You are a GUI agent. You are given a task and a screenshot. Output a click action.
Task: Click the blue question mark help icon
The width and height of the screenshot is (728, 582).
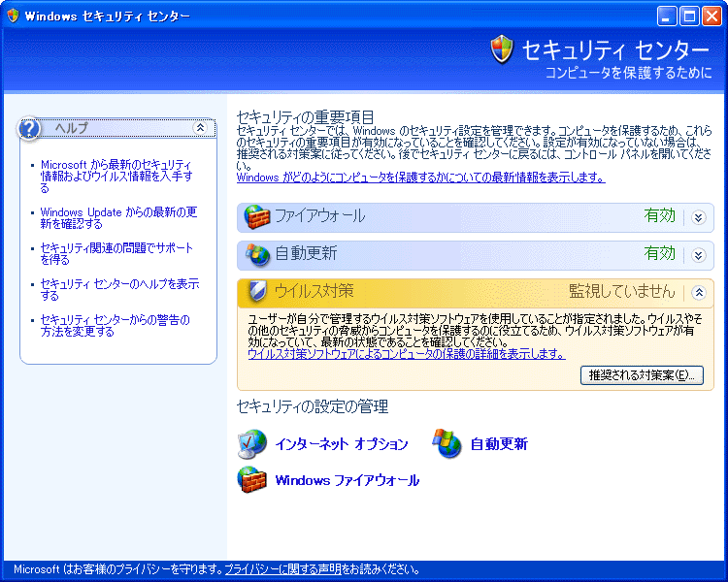(29, 129)
